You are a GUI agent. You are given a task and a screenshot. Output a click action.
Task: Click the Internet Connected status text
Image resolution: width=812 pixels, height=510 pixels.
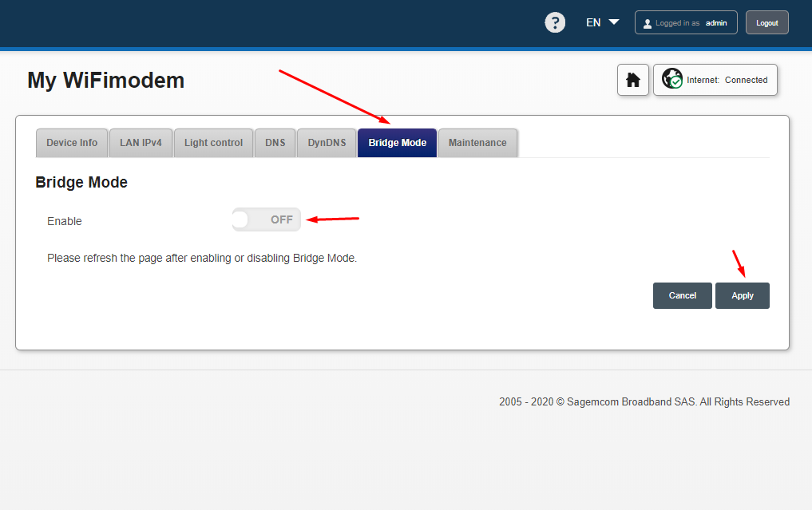coord(727,80)
